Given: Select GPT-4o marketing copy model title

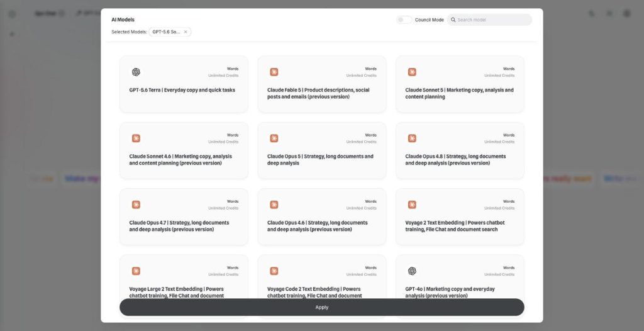Looking at the screenshot, I should (x=450, y=292).
